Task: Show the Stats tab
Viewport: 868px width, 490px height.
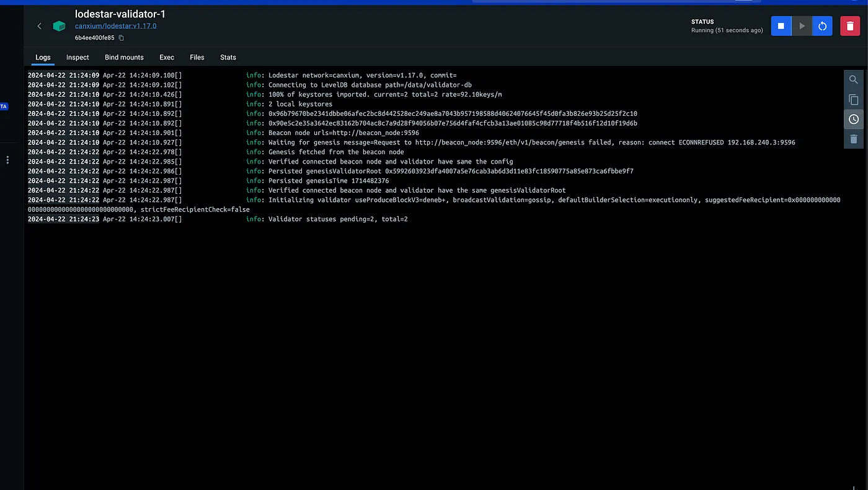Action: click(228, 57)
